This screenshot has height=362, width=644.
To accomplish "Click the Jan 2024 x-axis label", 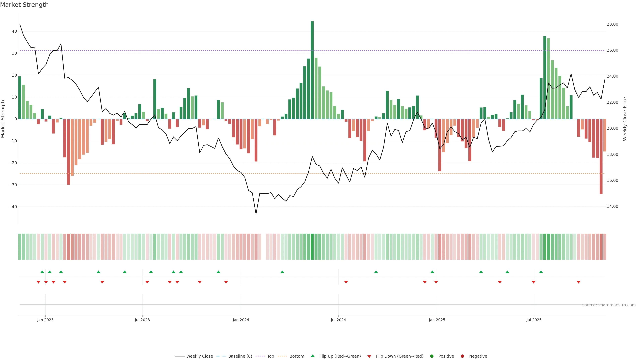I will 241,320.
